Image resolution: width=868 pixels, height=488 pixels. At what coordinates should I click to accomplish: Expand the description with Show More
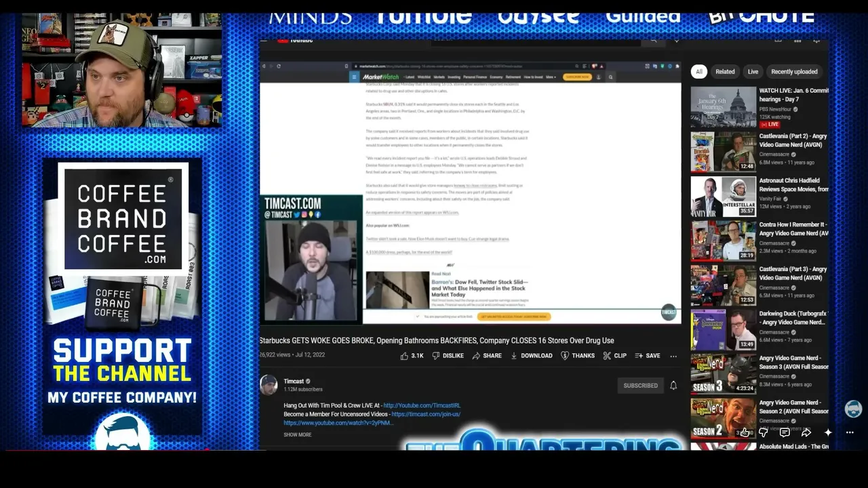298,434
